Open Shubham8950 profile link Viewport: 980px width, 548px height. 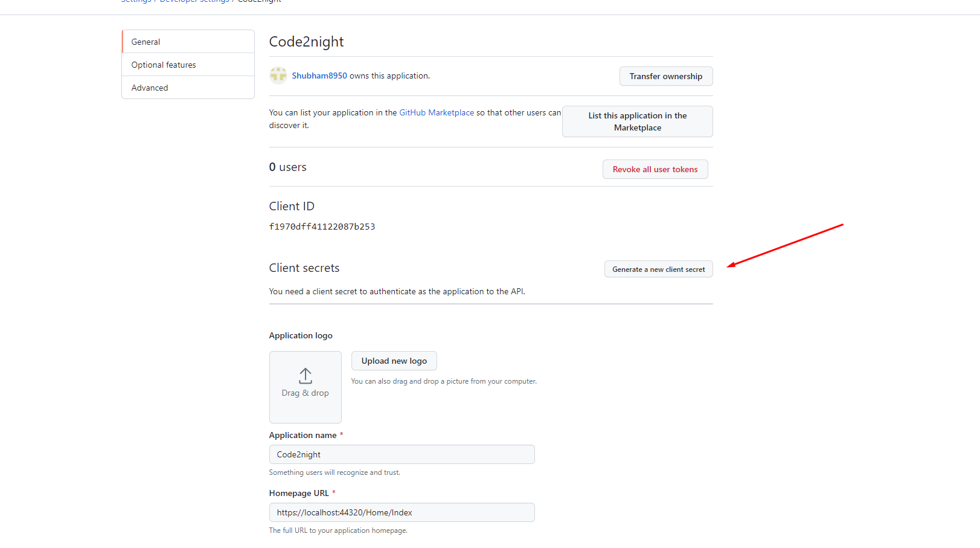pyautogui.click(x=319, y=76)
